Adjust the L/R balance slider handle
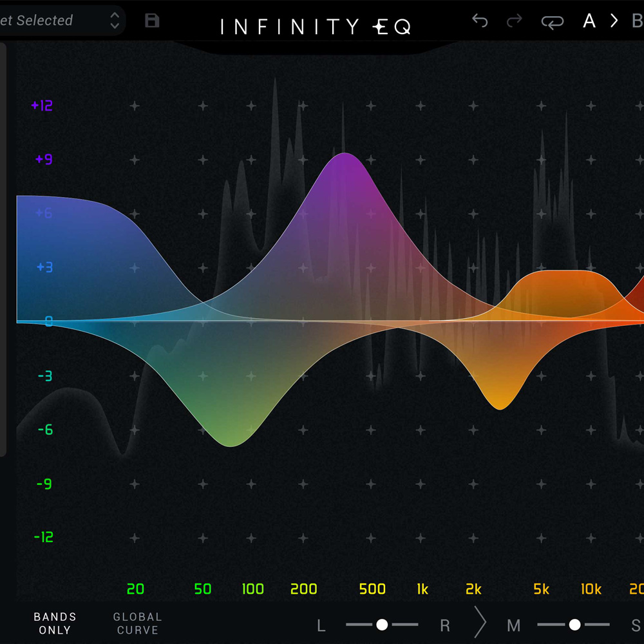The image size is (644, 644). pyautogui.click(x=382, y=625)
